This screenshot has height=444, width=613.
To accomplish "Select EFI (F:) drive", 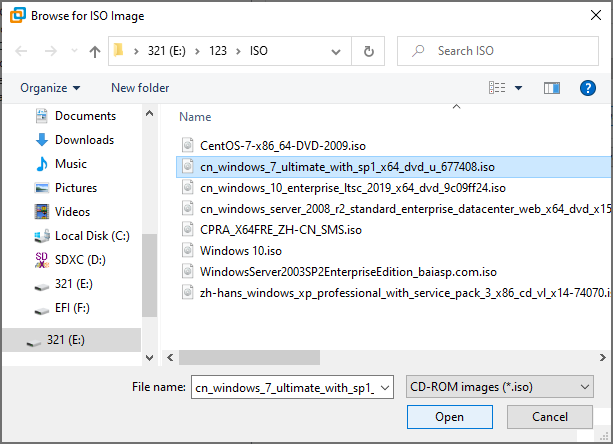I will 62,308.
